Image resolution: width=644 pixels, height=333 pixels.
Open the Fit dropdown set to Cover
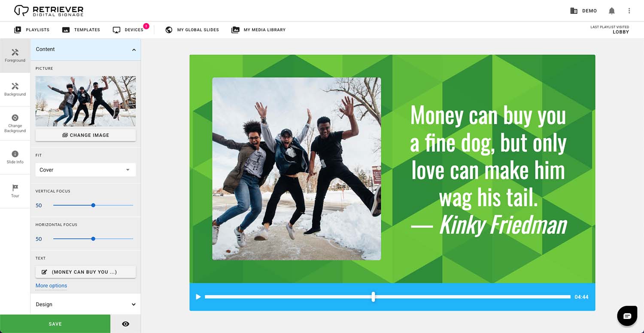tap(85, 170)
